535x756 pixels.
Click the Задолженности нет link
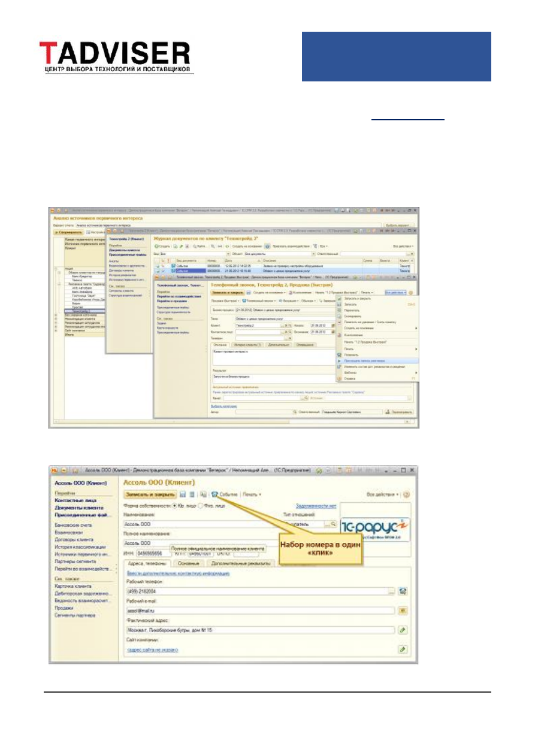coord(316,506)
